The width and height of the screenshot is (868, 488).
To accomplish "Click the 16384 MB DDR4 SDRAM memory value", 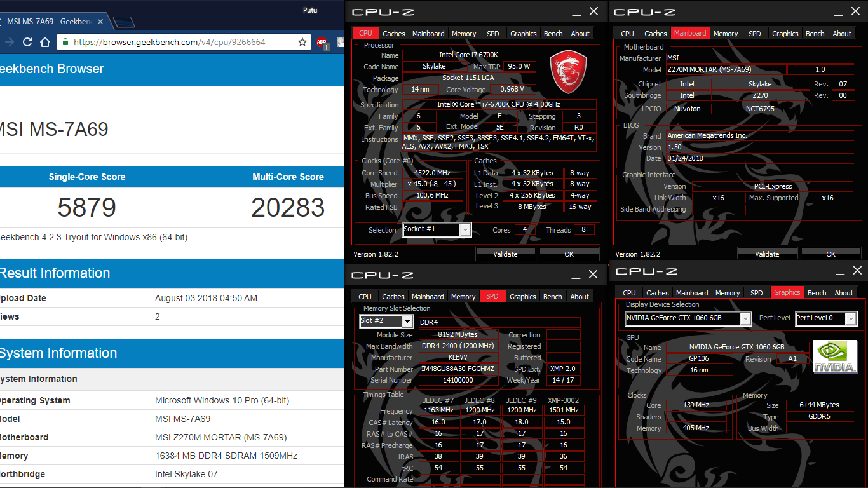I will coord(226,456).
